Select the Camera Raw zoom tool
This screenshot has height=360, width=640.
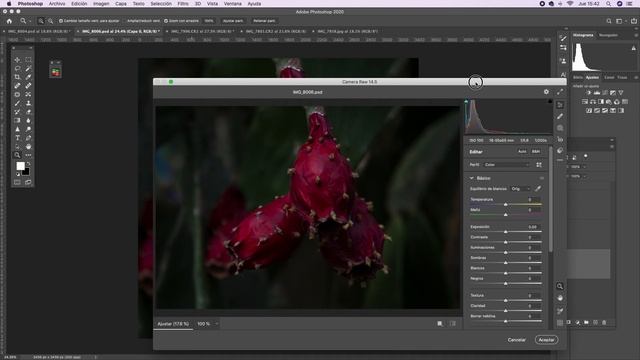click(x=560, y=286)
